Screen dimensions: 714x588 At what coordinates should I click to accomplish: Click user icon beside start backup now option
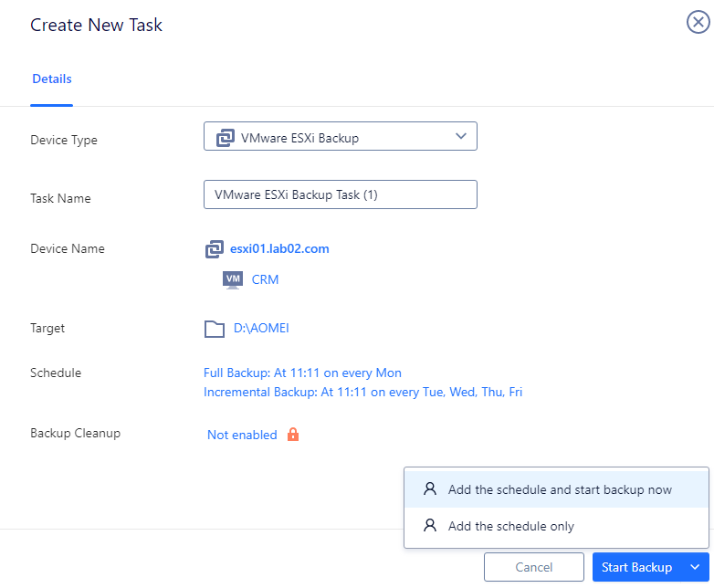(430, 489)
